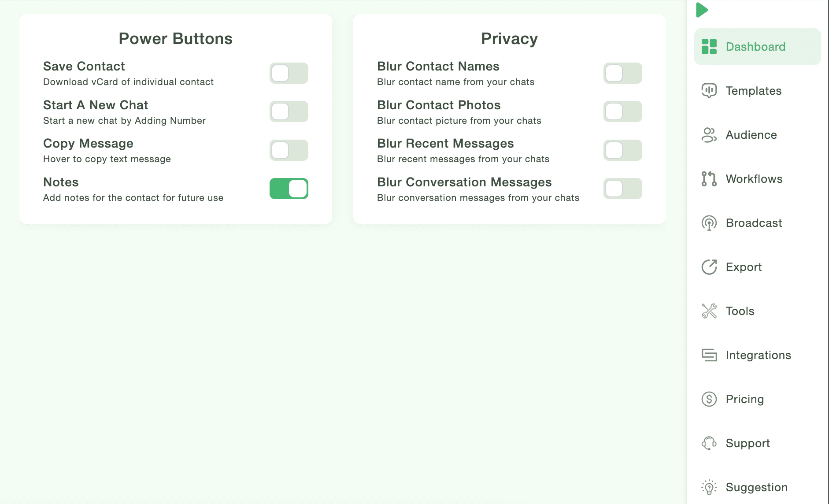The width and height of the screenshot is (829, 504).
Task: Click the Suggestion lightbulb icon
Action: (709, 487)
